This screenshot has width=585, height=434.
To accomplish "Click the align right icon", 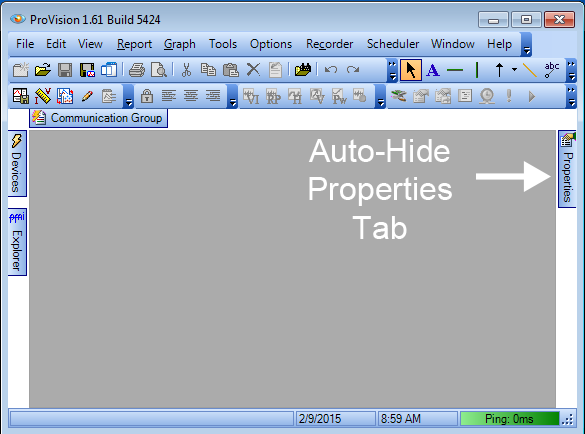I will tap(213, 96).
